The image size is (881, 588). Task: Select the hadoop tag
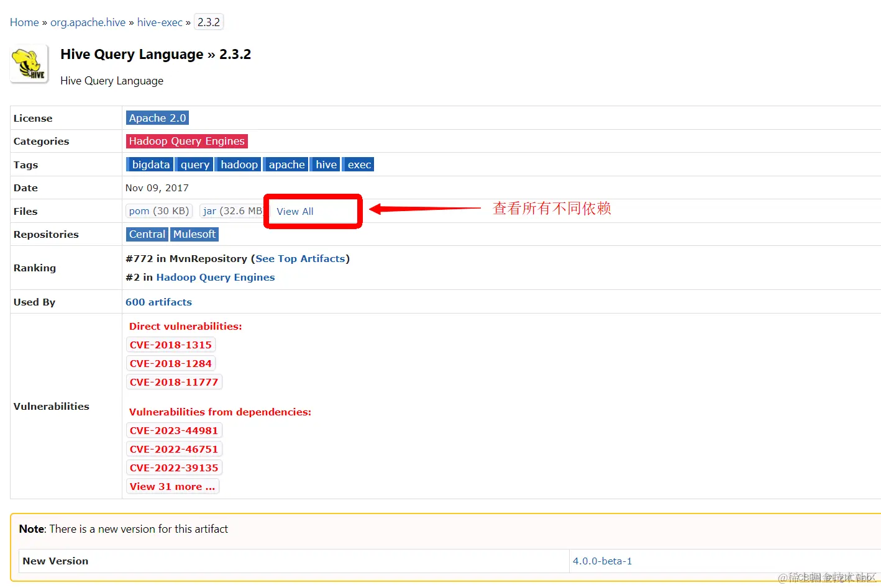(239, 165)
